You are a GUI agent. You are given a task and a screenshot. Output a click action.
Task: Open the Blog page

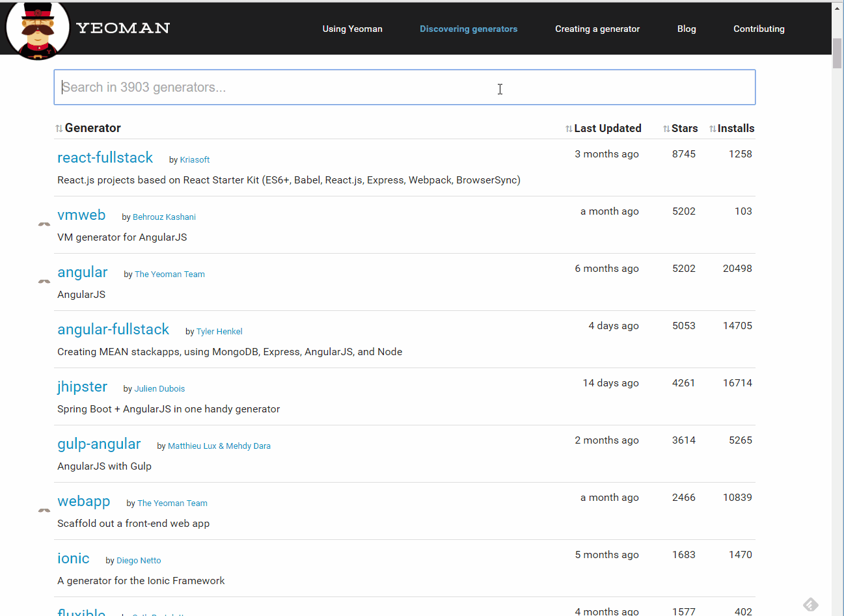687,29
